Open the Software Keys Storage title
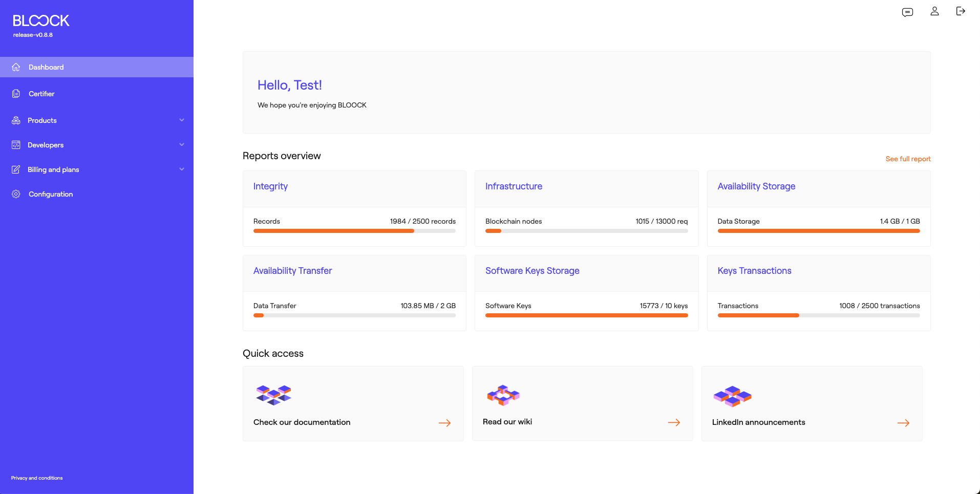The width and height of the screenshot is (980, 494). pos(532,271)
